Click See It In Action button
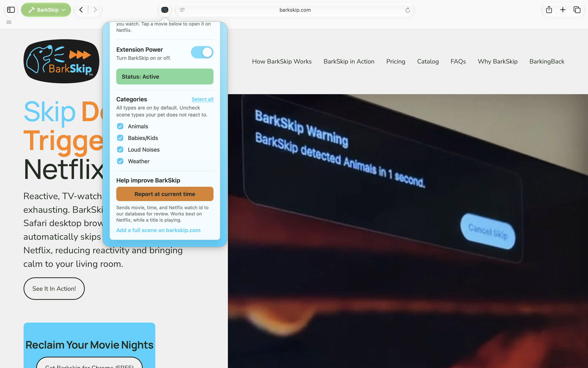Image resolution: width=588 pixels, height=368 pixels. click(54, 288)
